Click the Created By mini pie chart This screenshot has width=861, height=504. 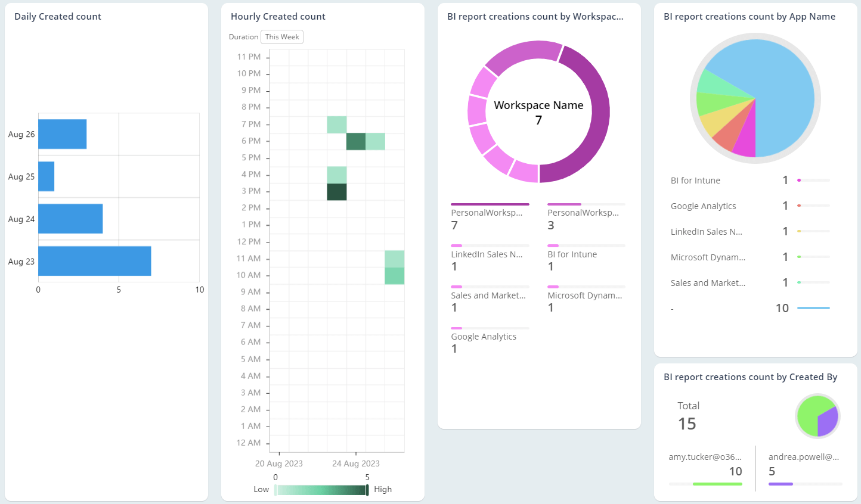(x=817, y=416)
